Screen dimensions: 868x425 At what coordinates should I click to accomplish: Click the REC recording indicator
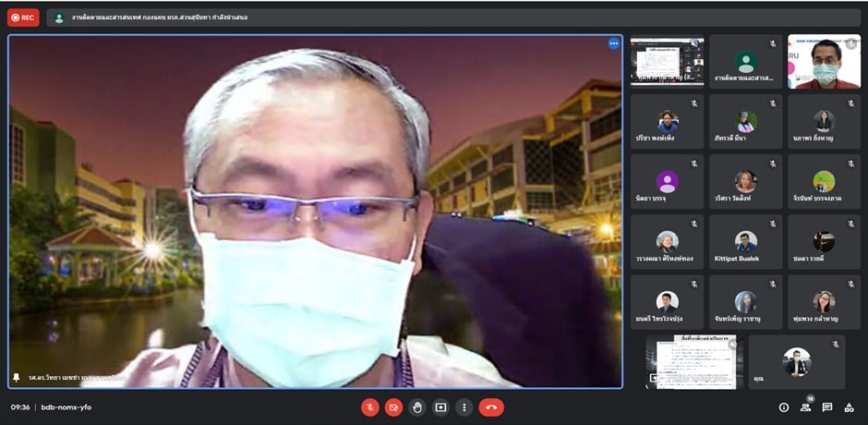tap(23, 17)
